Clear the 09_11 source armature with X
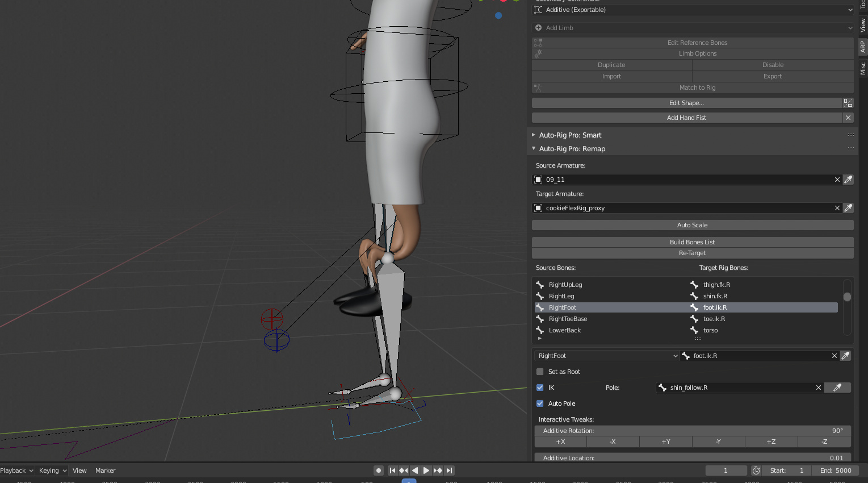The image size is (868, 483). point(837,179)
